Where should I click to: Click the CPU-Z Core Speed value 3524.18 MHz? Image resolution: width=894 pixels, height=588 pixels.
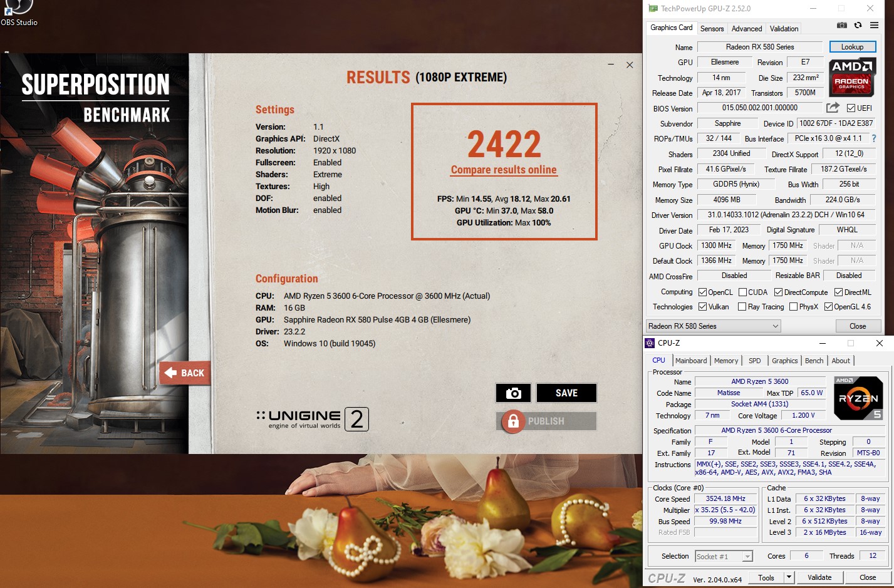[725, 499]
